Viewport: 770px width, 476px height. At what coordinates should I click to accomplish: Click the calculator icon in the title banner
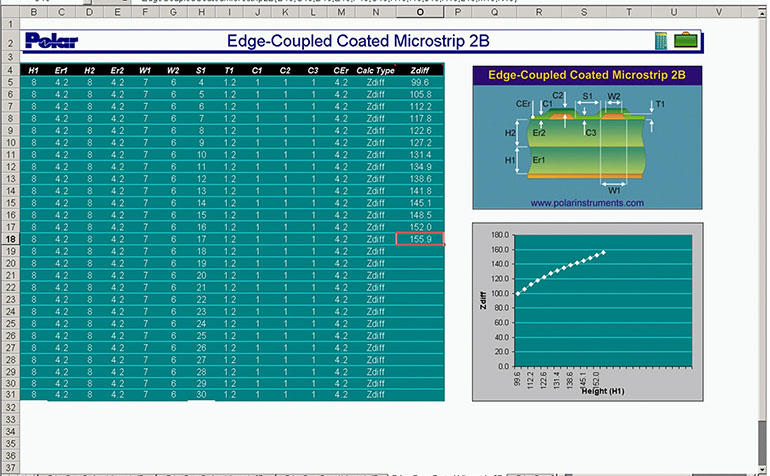click(661, 41)
